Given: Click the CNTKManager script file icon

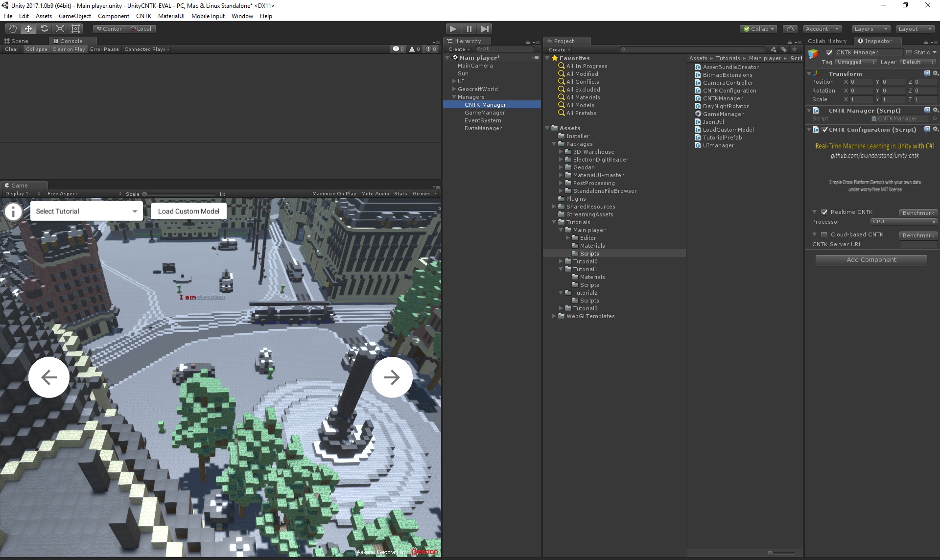Looking at the screenshot, I should pyautogui.click(x=698, y=98).
